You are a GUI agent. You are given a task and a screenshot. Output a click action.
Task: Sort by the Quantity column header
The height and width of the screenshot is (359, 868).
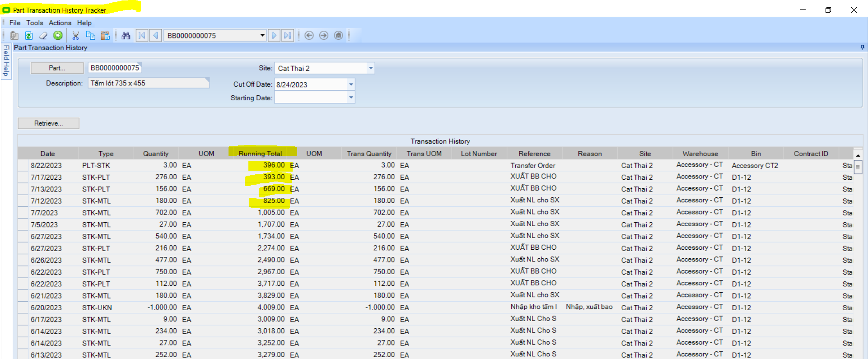(156, 154)
